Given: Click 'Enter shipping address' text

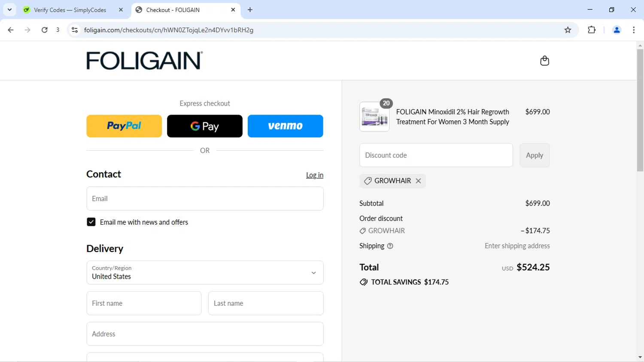Looking at the screenshot, I should click(517, 246).
